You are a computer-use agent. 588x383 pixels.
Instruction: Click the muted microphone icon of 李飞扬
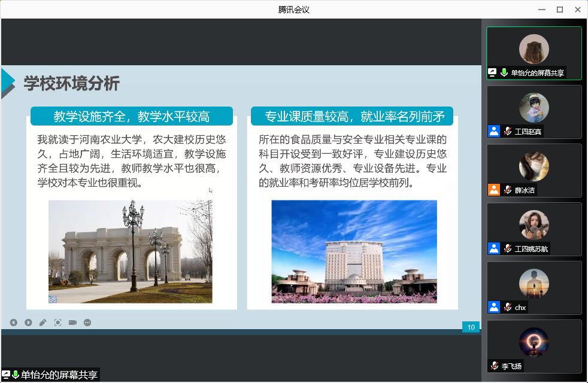click(494, 366)
